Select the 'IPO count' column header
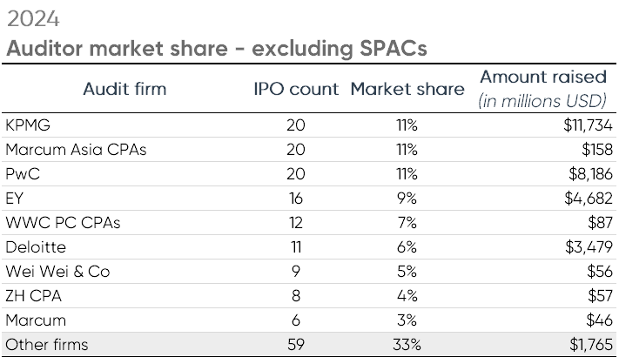 pyautogui.click(x=296, y=89)
